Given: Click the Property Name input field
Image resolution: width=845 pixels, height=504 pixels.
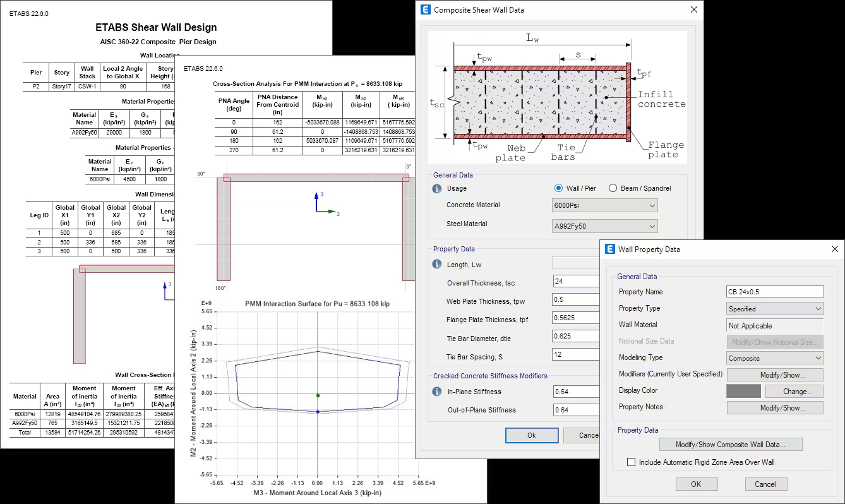Looking at the screenshot, I should [x=776, y=292].
